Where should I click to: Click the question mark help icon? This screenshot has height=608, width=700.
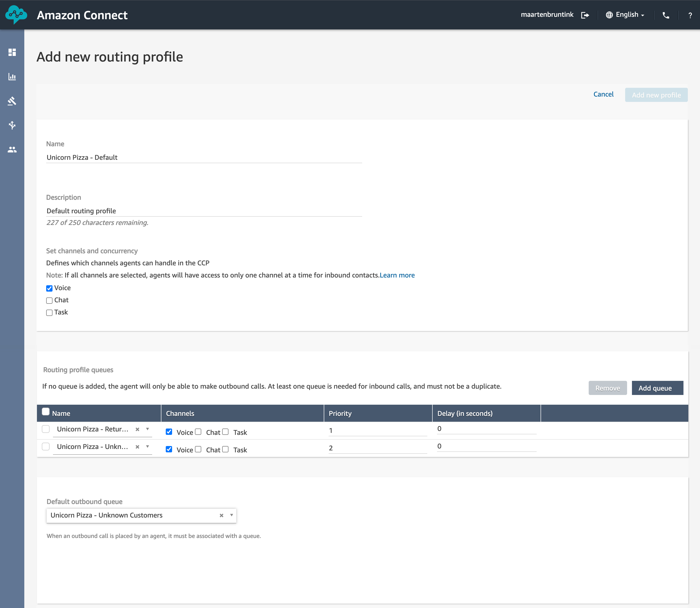tap(690, 15)
